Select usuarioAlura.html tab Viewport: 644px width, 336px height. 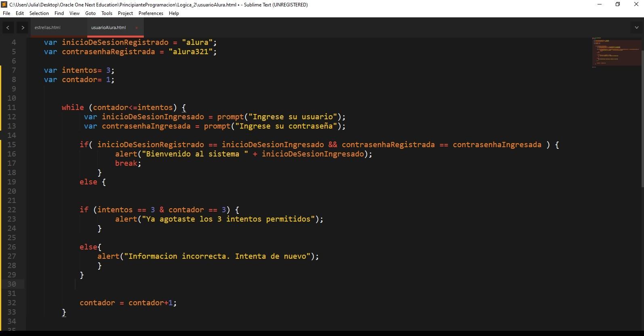pyautogui.click(x=108, y=28)
